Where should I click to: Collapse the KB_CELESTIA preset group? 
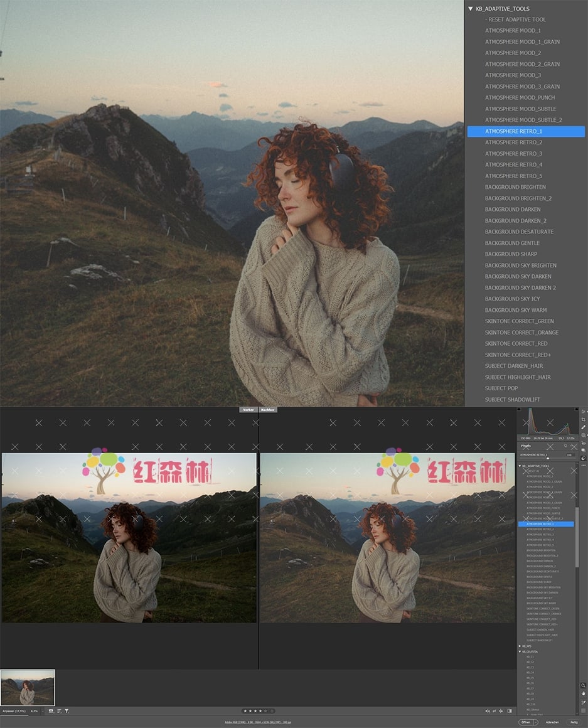[x=520, y=651]
